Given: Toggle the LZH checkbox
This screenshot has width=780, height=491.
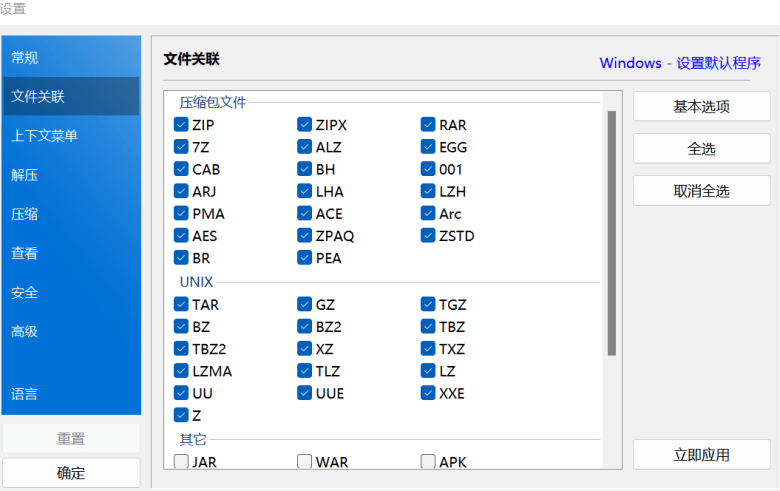Looking at the screenshot, I should click(x=428, y=191).
